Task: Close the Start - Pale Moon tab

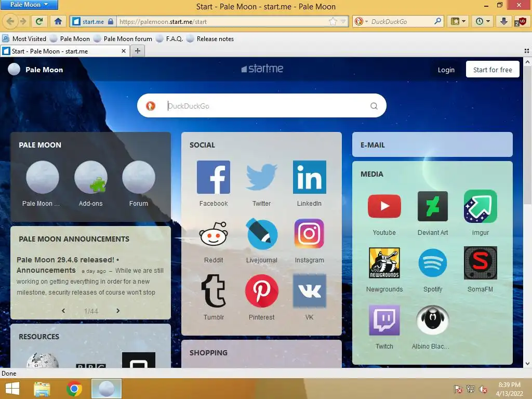Action: (x=124, y=51)
